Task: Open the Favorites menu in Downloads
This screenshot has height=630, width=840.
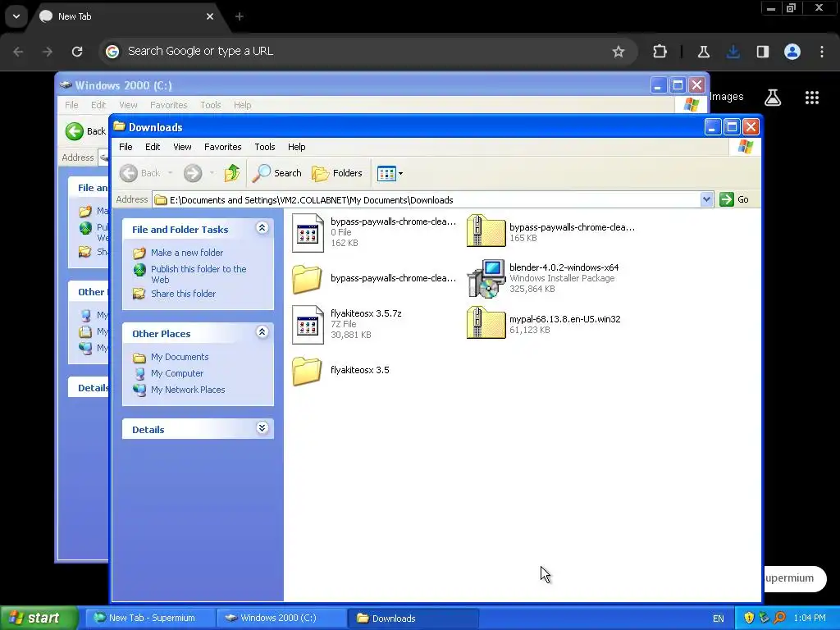Action: pos(223,147)
